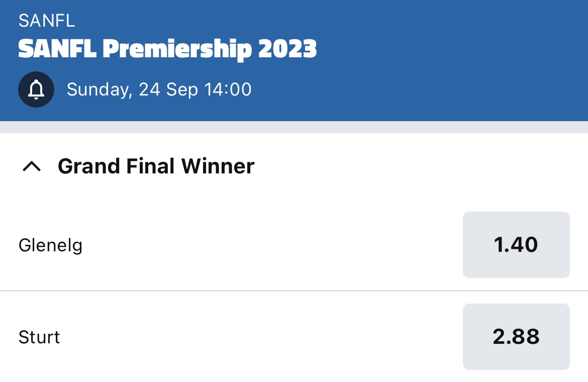Collapse the Grand Final Winner section
Screen dimensions: 588x382
[x=32, y=166]
